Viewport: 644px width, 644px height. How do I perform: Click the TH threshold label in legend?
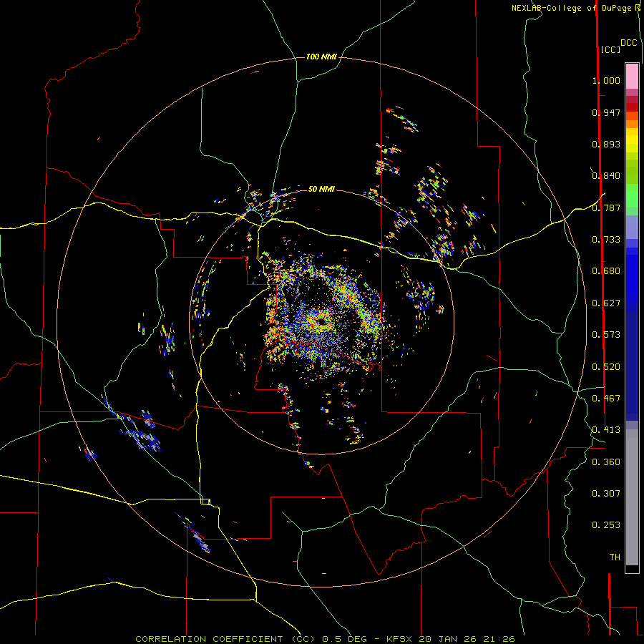[615, 557]
